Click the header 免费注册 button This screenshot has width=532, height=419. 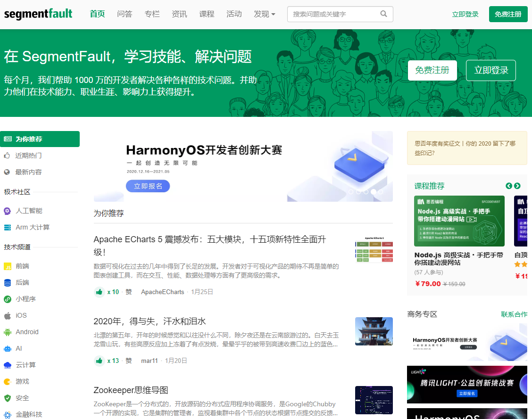[x=508, y=14]
